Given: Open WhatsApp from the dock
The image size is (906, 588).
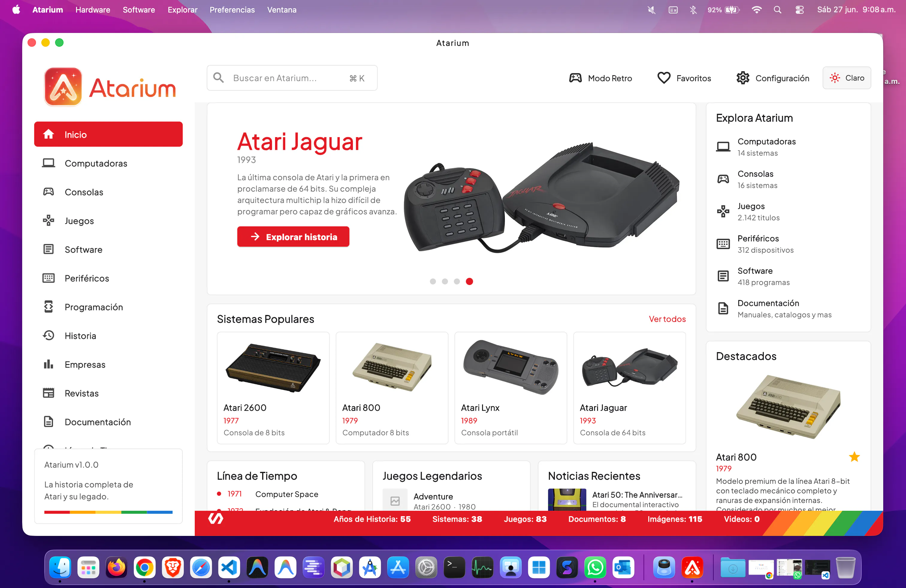Looking at the screenshot, I should (x=595, y=567).
